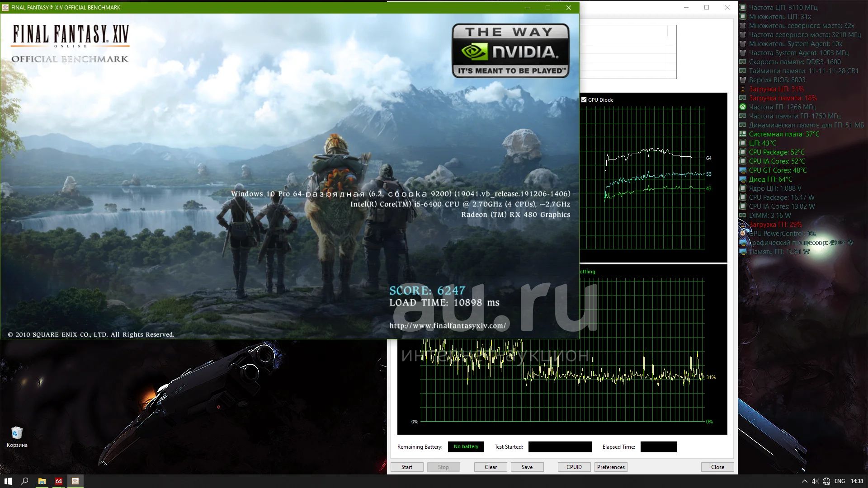Viewport: 868px width, 488px height.
Task: Open Preferences in the test window
Action: coord(611,467)
